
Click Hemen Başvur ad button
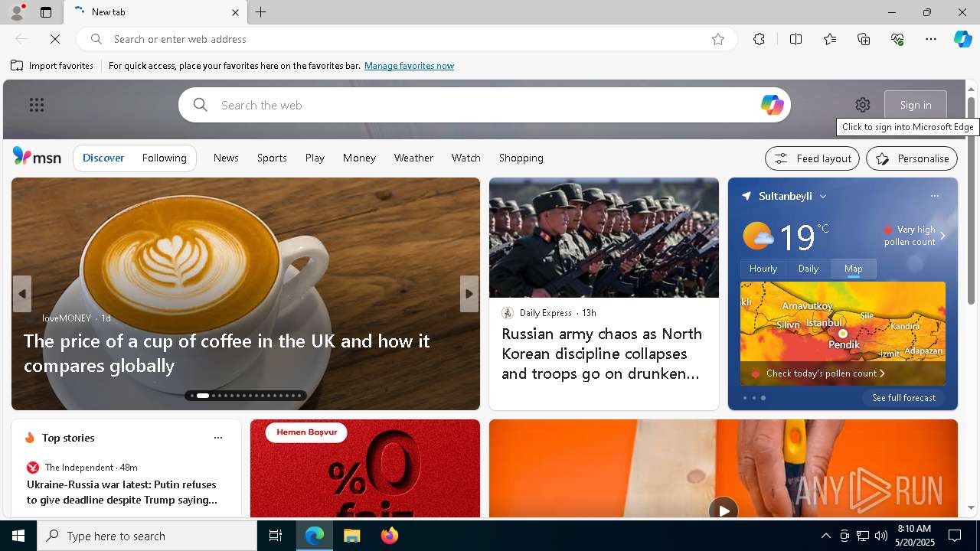click(x=306, y=432)
